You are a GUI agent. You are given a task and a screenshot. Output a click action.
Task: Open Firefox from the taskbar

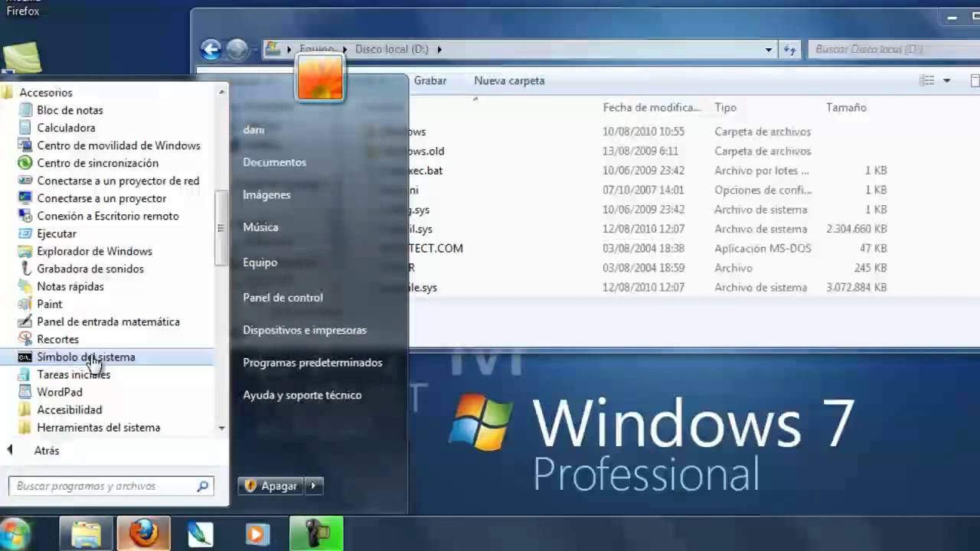[143, 533]
